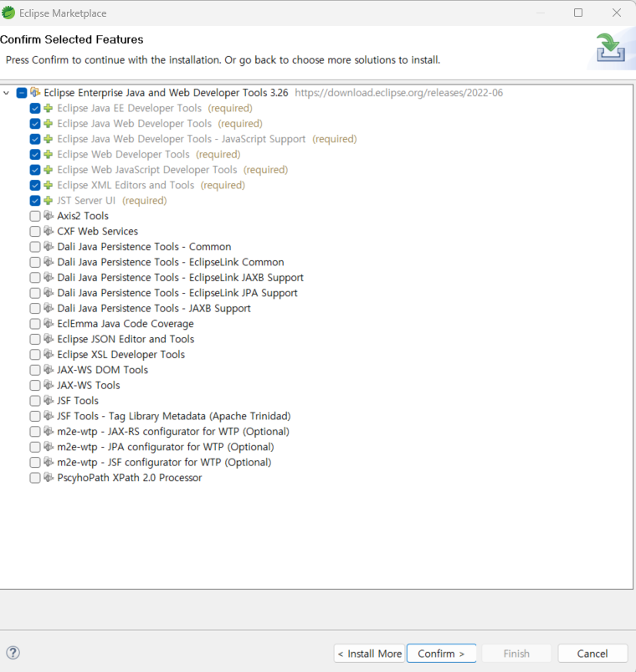636x672 pixels.
Task: Select 'Dali Java Persistence Tools - JAXB Support' label
Action: tap(154, 308)
